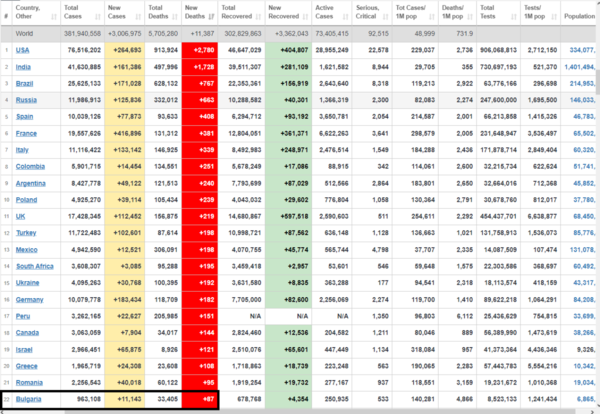This screenshot has height=414, width=600.
Task: Sort by Country, Other column header
Action: pos(30,13)
